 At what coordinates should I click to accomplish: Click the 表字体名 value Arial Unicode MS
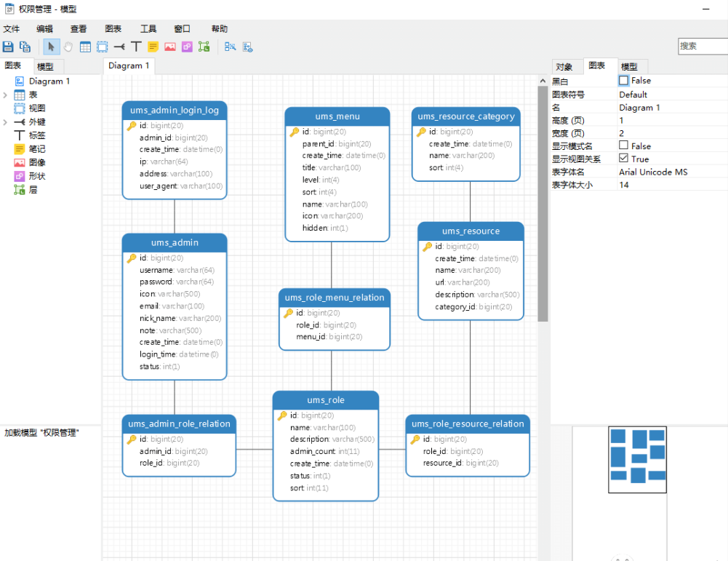(653, 172)
